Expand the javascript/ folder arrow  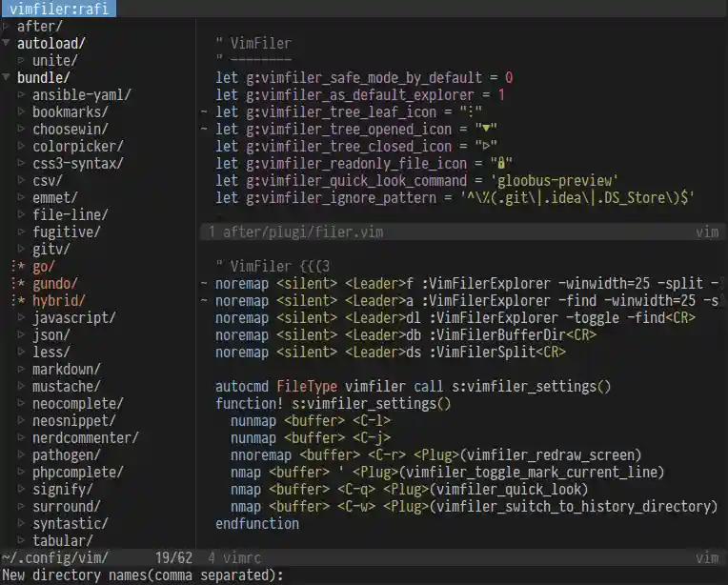(x=21, y=317)
